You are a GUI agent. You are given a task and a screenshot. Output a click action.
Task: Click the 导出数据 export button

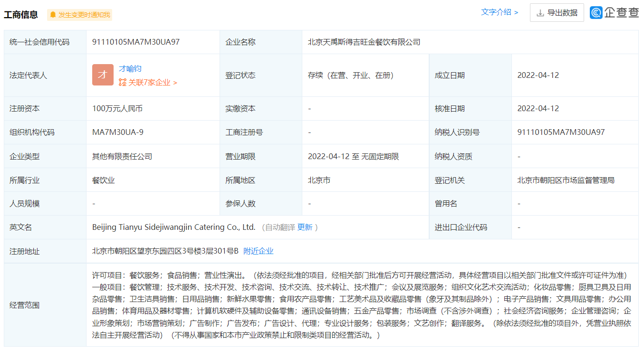(x=557, y=12)
